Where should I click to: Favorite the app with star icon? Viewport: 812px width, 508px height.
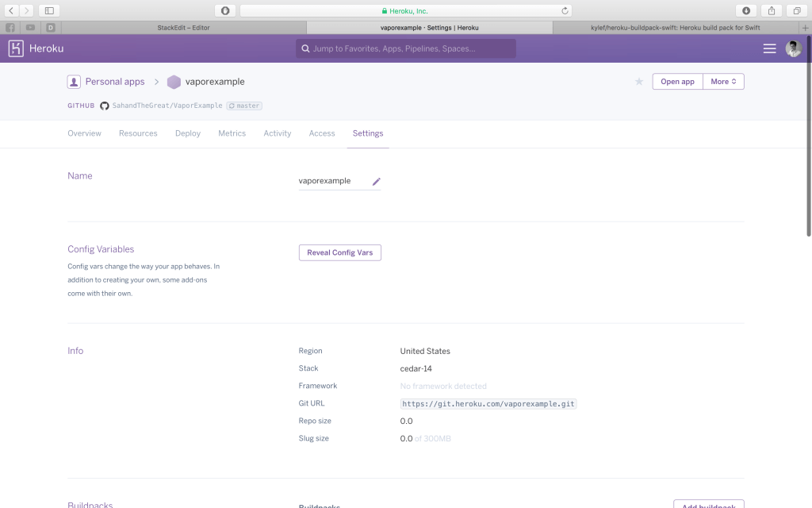point(639,82)
